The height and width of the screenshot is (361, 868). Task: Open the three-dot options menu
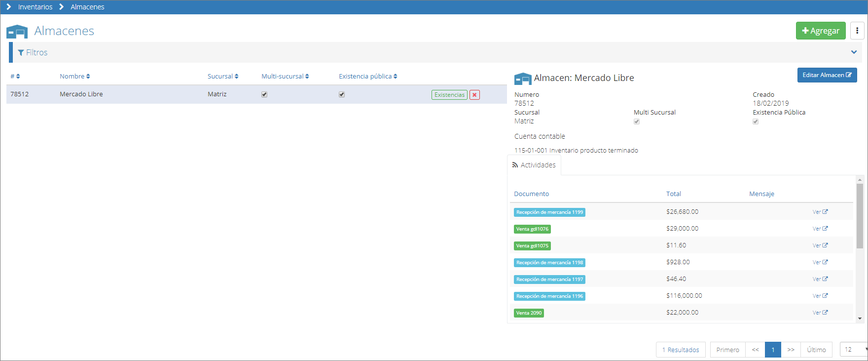(x=857, y=31)
